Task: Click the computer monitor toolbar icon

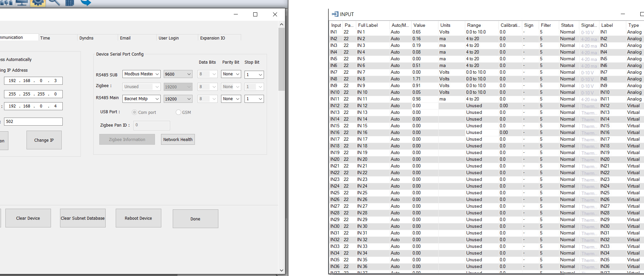Action: pyautogui.click(x=22, y=2)
